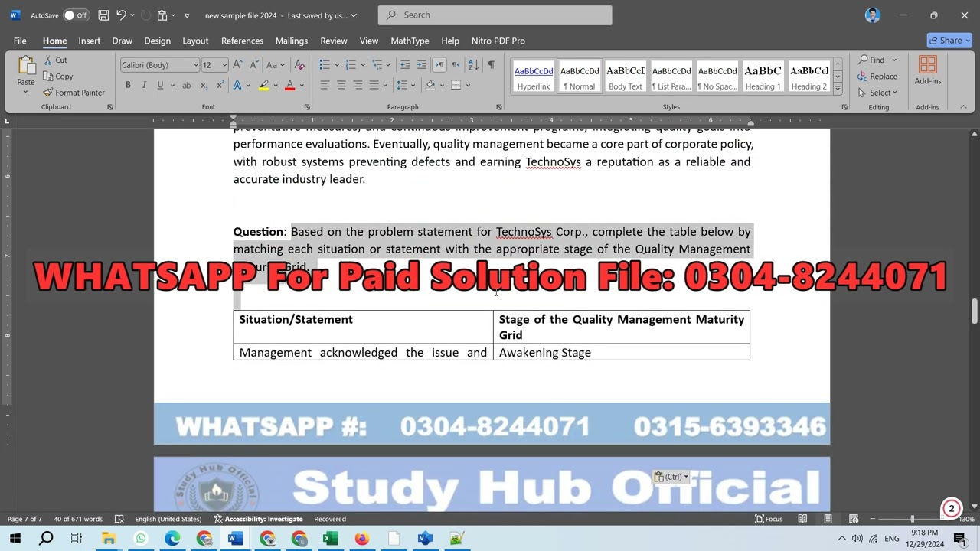Toggle show/hide paragraph marks
Viewport: 980px width, 551px height.
tap(491, 65)
